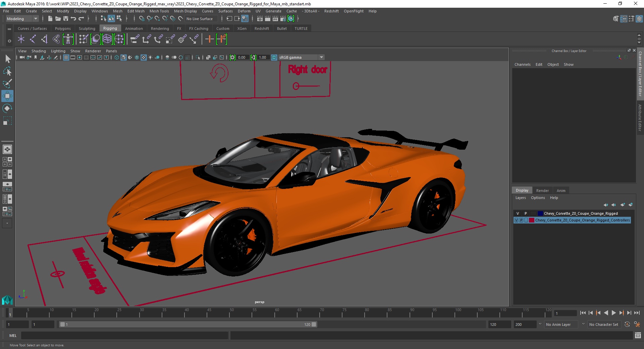Click the viewport exposure 0.00 field
This screenshot has width=644, height=349.
(243, 57)
